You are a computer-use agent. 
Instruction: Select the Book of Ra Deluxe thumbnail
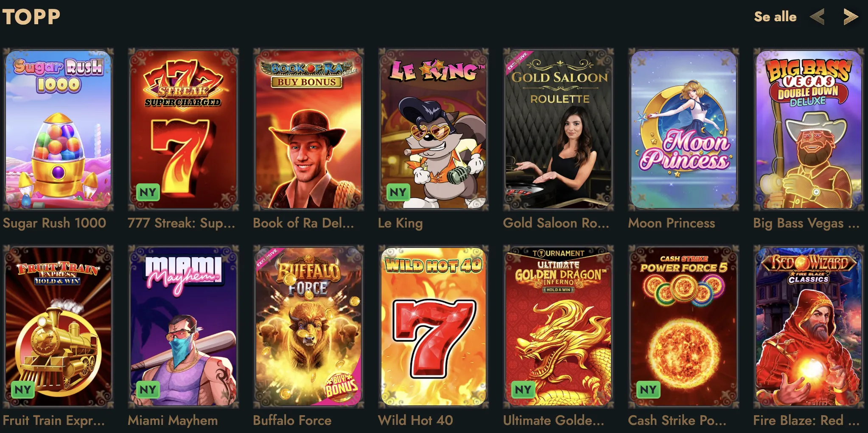pos(308,129)
